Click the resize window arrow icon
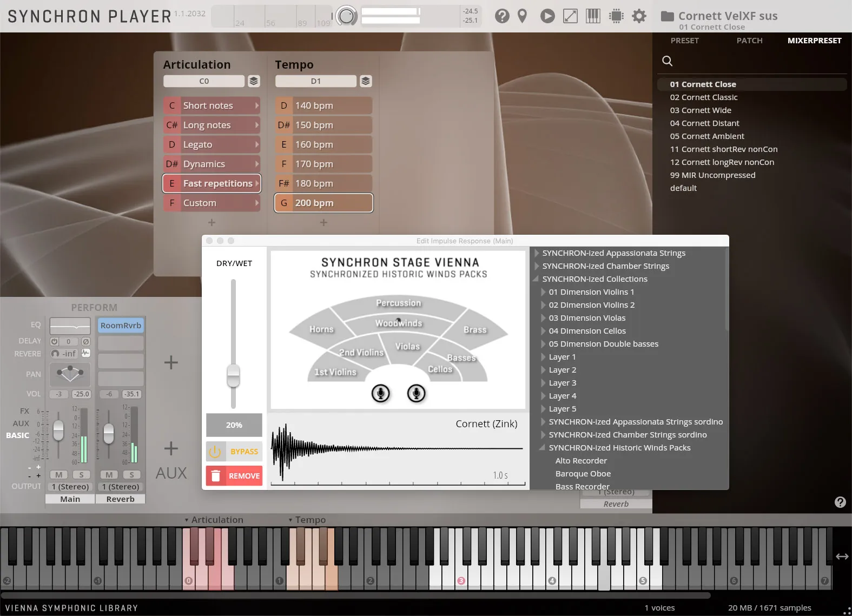 pyautogui.click(x=570, y=16)
